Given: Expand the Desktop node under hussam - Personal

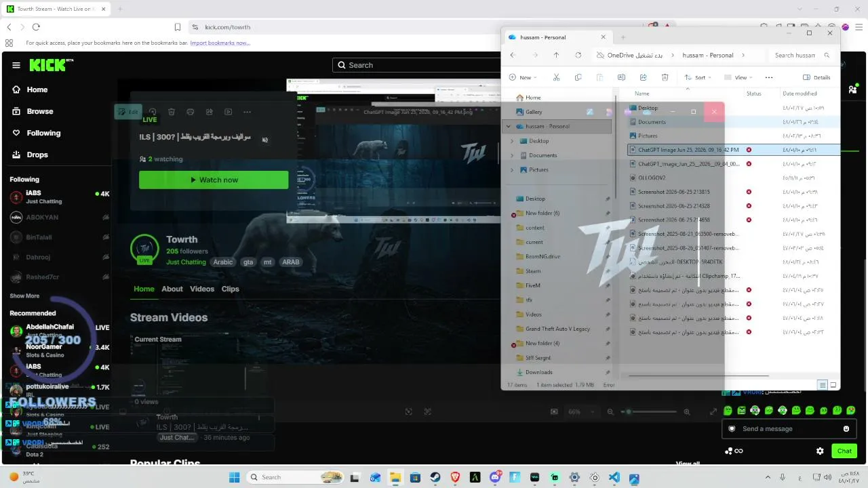Looking at the screenshot, I should pyautogui.click(x=513, y=141).
